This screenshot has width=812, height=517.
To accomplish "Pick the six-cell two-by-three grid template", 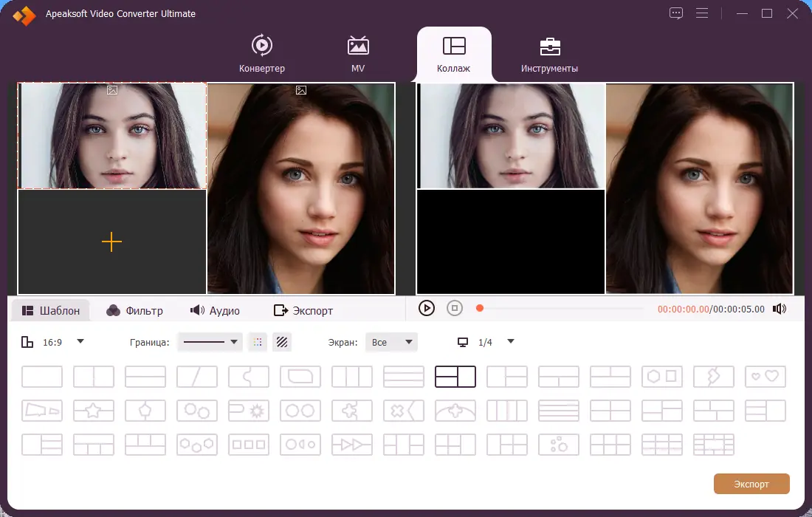I will point(610,445).
